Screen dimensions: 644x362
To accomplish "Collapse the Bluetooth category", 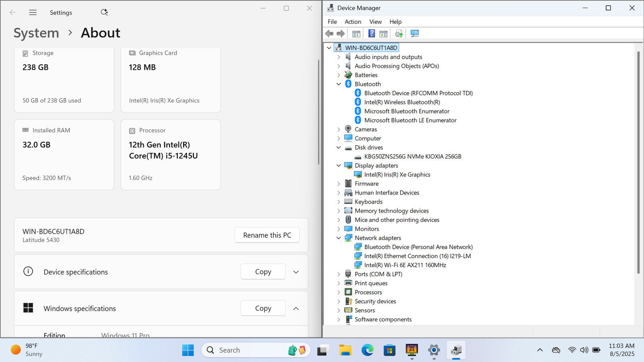I will pyautogui.click(x=339, y=84).
